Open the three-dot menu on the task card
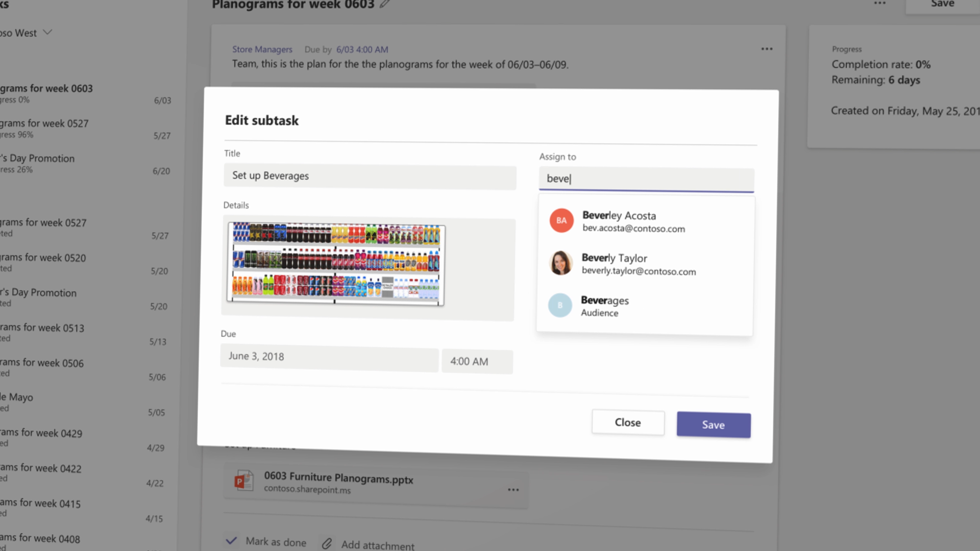Viewport: 980px width, 551px height. 767,49
